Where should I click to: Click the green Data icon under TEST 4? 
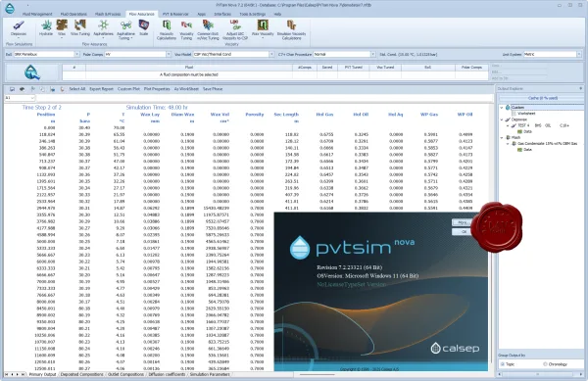(x=519, y=131)
